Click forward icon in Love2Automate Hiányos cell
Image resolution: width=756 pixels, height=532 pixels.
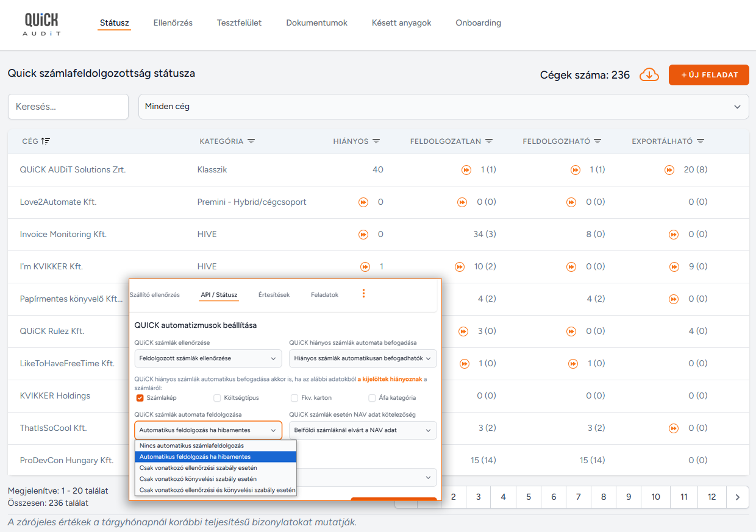[363, 202]
